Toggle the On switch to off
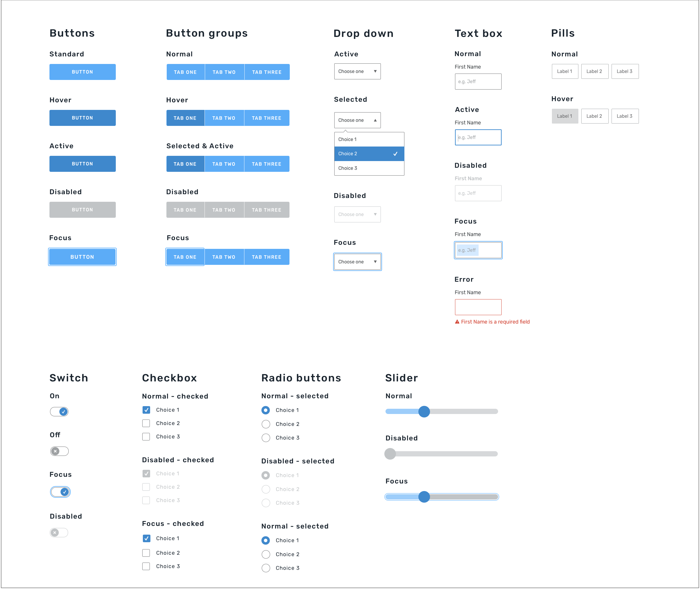Image resolution: width=700 pixels, height=589 pixels. tap(58, 411)
